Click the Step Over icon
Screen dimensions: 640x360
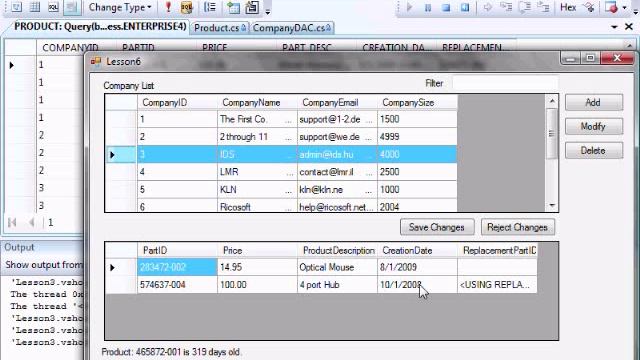point(525,7)
